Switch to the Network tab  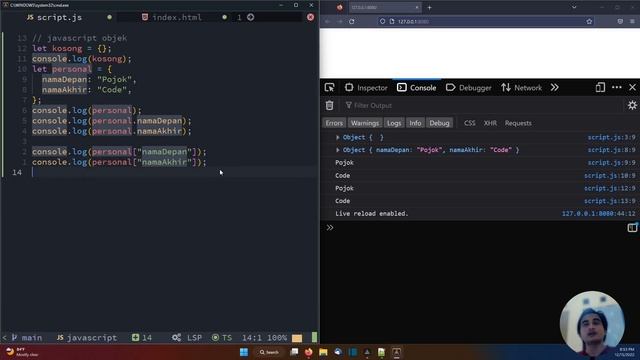point(522,88)
